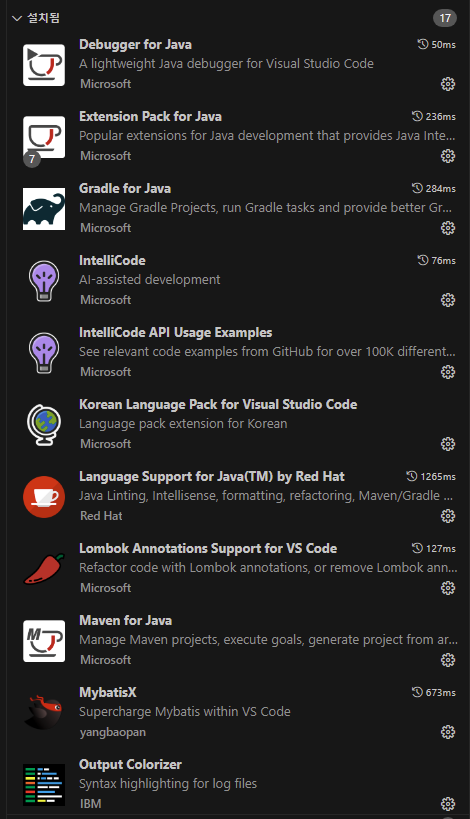This screenshot has height=819, width=470.
Task: Click the Korean Language Pack globe icon
Action: click(x=44, y=425)
